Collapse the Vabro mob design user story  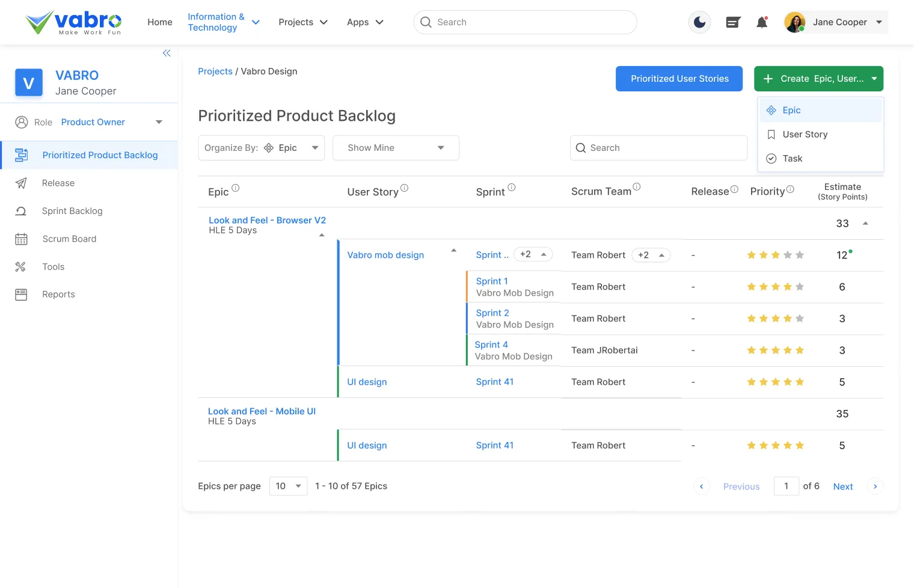coord(454,251)
